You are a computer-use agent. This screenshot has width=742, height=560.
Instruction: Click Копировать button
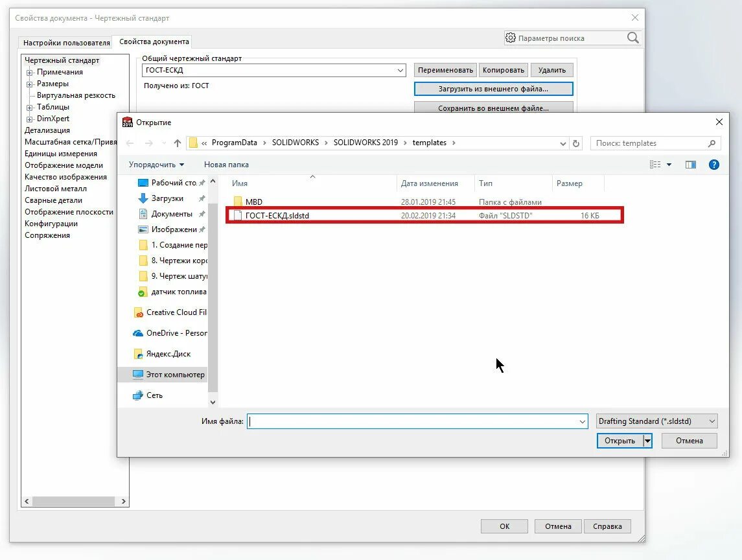pyautogui.click(x=504, y=70)
